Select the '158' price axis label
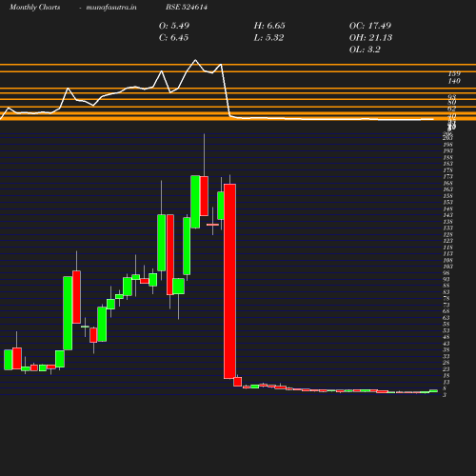The width and height of the screenshot is (476, 476). (x=447, y=196)
